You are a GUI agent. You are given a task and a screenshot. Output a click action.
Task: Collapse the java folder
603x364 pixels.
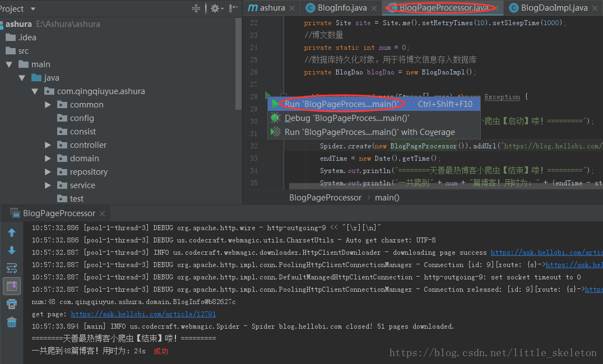(x=22, y=78)
